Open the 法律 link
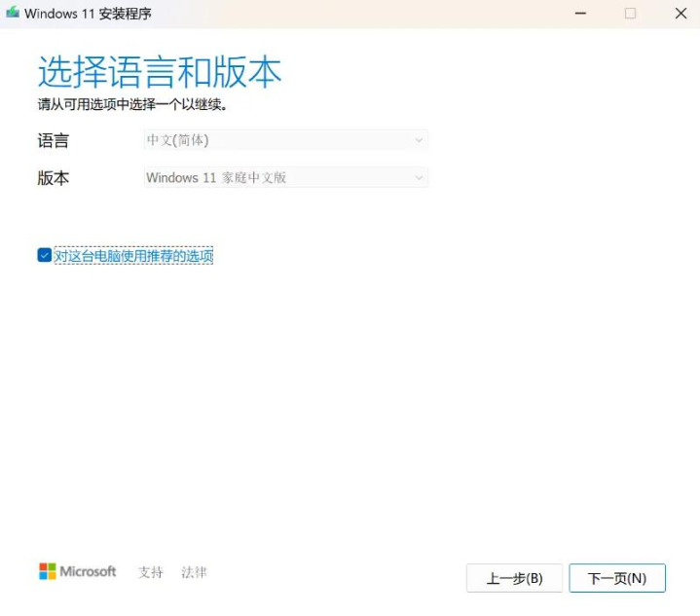Viewport: 700px width, 616px height. point(194,572)
